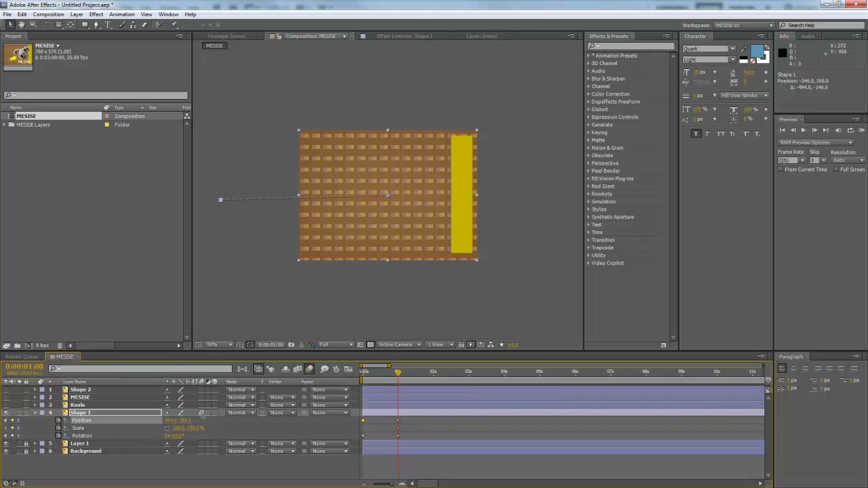Select the Pan Behind tool
The height and width of the screenshot is (488, 868).
[71, 24]
